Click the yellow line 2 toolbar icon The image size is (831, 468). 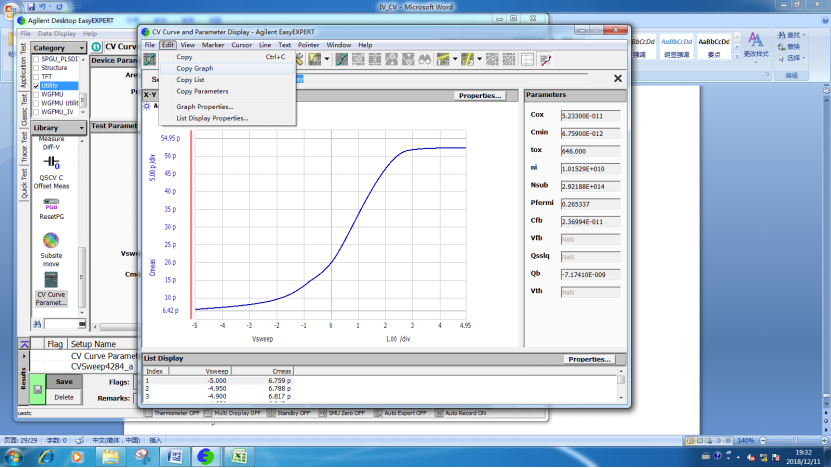pyautogui.click(x=467, y=59)
